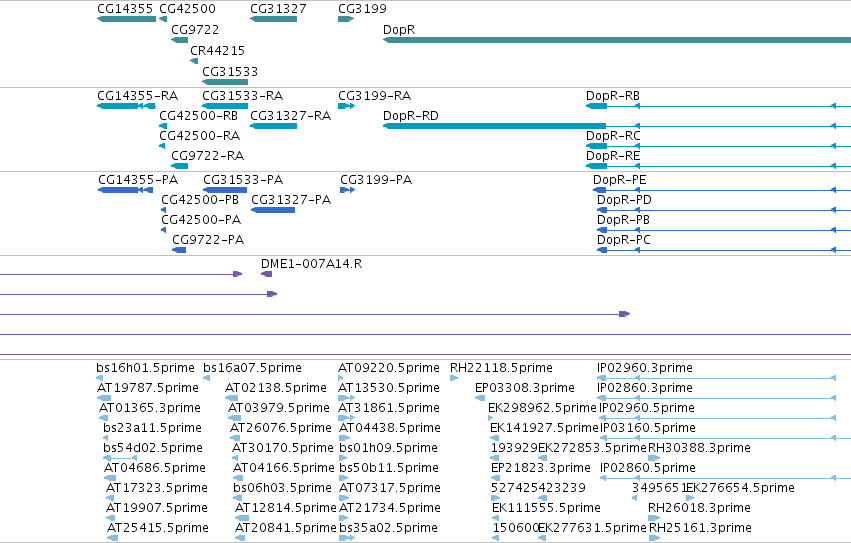Click transcript CG42500-RB
The height and width of the screenshot is (543, 851).
point(198,116)
